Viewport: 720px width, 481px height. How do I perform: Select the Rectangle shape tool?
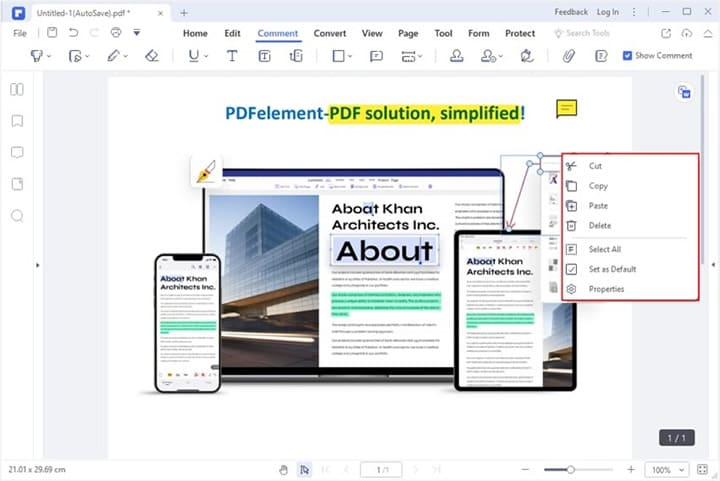coord(338,56)
